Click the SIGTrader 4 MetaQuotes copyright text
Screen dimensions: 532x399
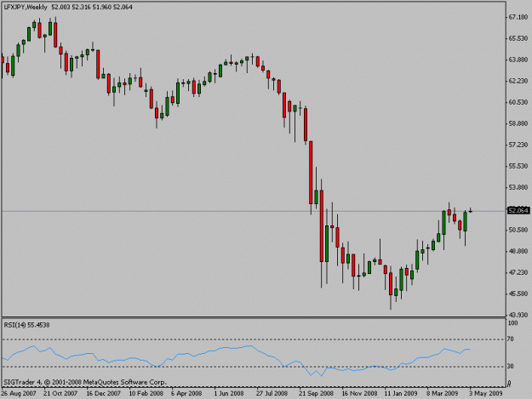(x=85, y=382)
